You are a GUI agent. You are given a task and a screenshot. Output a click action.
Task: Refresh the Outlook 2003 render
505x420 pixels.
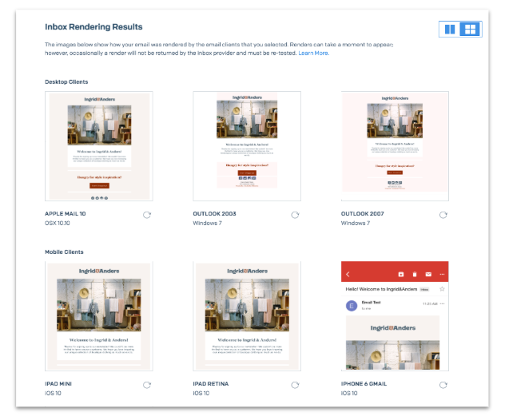pos(295,215)
